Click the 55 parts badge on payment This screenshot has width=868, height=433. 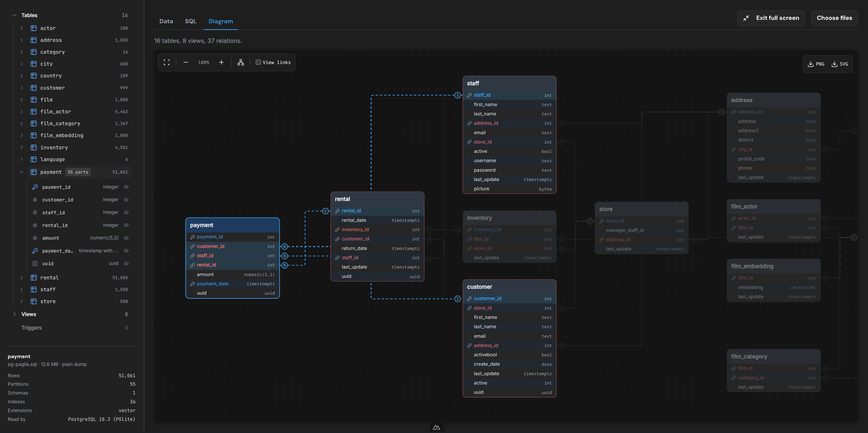(x=78, y=172)
